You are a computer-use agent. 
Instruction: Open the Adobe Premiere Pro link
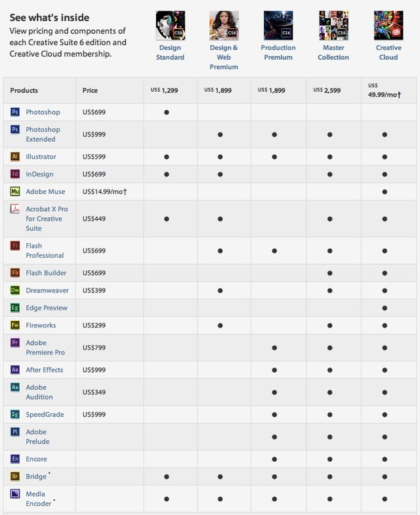pos(45,348)
